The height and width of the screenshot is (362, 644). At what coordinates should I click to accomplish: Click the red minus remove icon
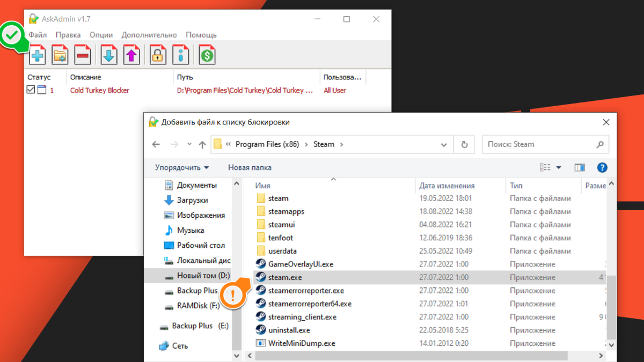point(82,55)
